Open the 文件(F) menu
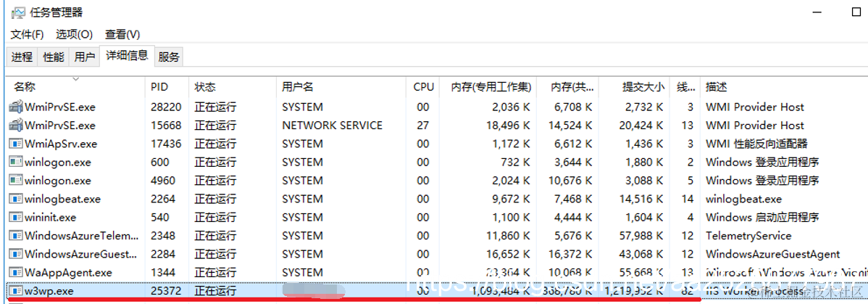 point(27,34)
